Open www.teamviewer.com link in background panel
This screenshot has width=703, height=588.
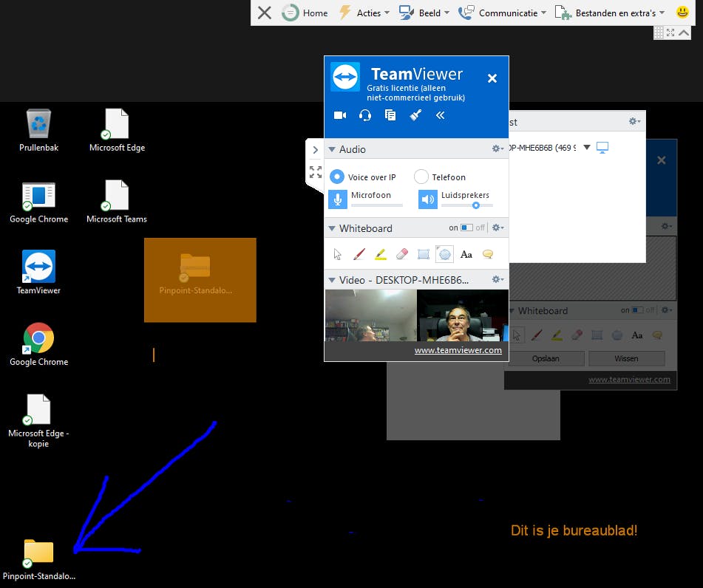coord(629,379)
